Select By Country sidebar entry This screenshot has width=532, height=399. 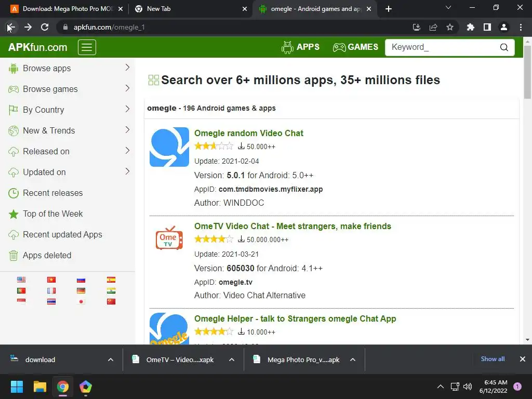[44, 110]
